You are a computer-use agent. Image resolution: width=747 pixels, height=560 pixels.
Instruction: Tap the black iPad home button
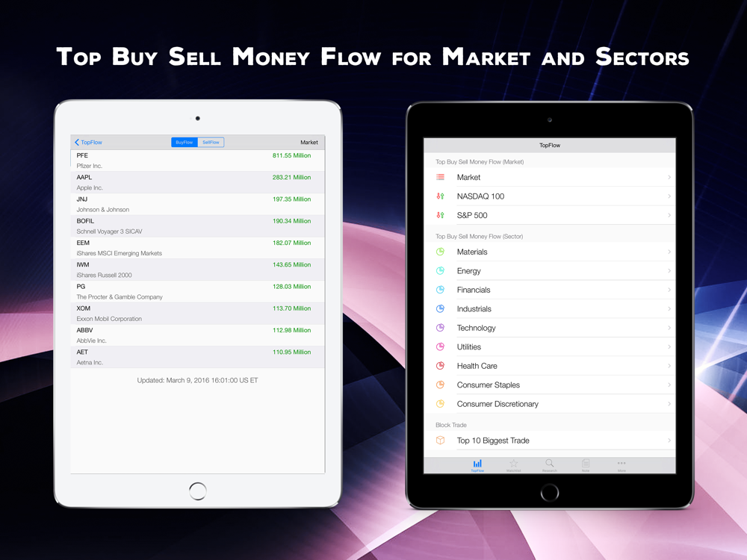549,492
